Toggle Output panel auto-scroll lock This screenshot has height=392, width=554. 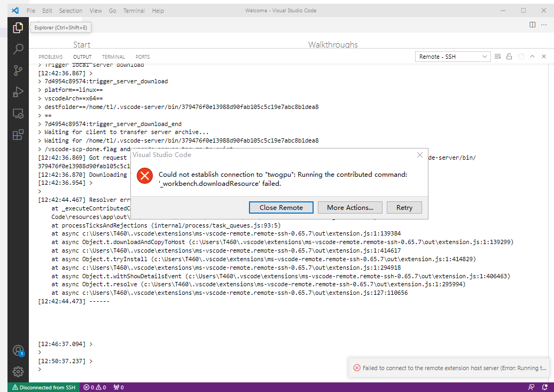[509, 56]
